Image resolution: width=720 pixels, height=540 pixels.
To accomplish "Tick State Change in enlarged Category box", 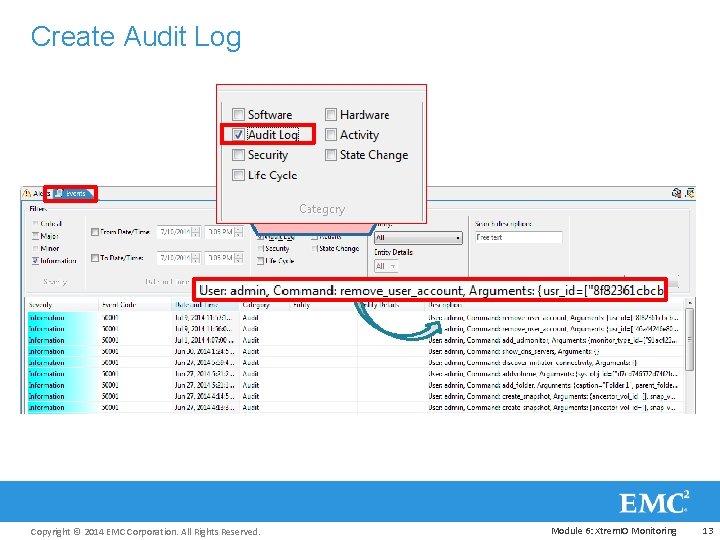I will pos(331,154).
